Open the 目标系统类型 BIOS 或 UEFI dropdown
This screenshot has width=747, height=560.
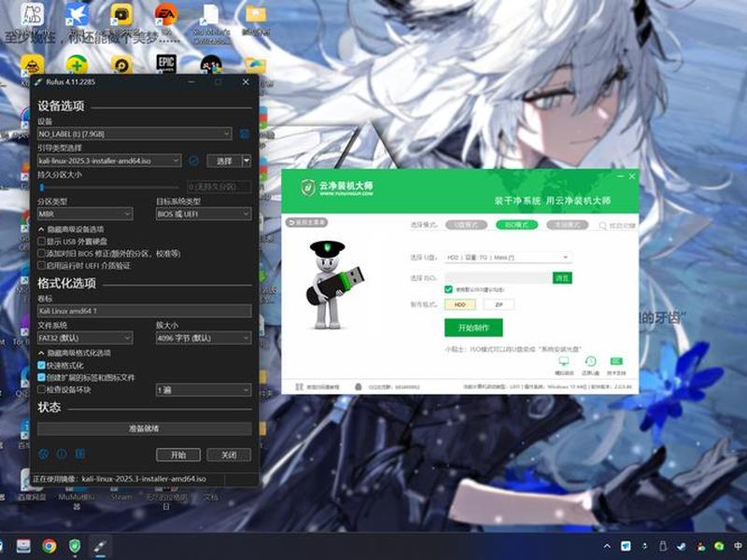(x=204, y=214)
